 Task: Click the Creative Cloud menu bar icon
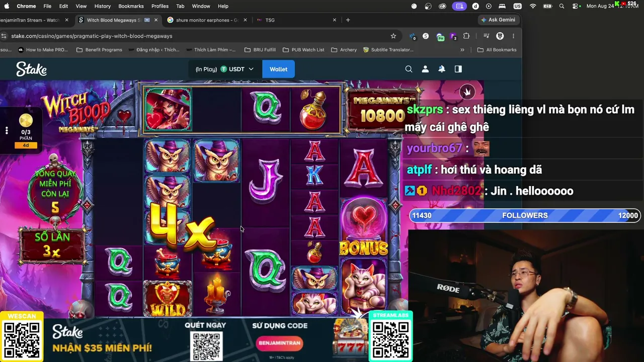tap(443, 6)
